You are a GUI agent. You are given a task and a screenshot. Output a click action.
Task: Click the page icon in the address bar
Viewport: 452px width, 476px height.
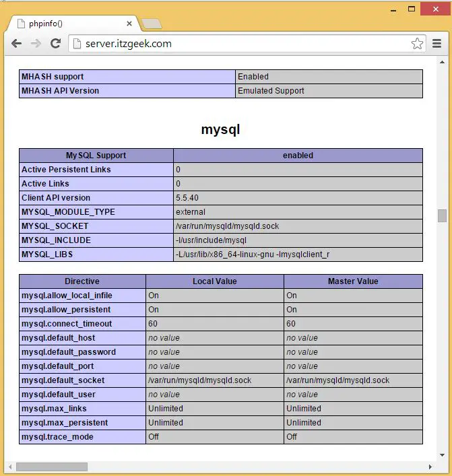click(x=77, y=44)
